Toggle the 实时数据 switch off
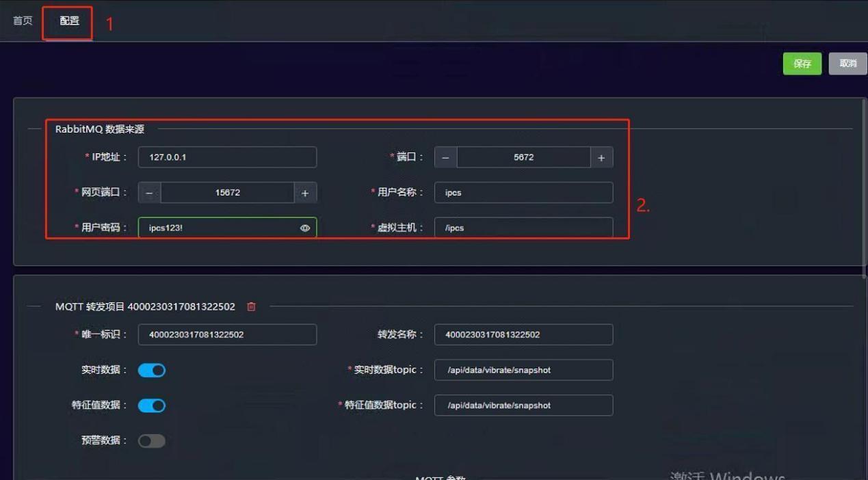 [152, 370]
